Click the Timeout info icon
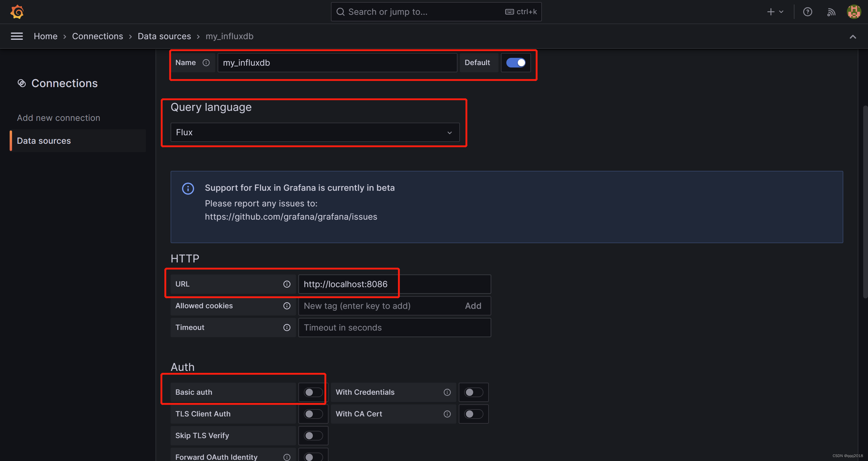This screenshot has width=868, height=461. (287, 328)
